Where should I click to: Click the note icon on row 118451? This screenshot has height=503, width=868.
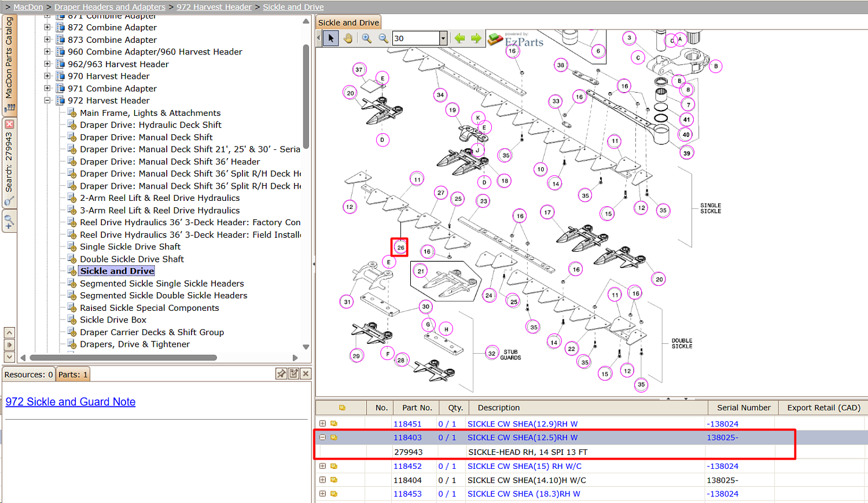pos(334,424)
